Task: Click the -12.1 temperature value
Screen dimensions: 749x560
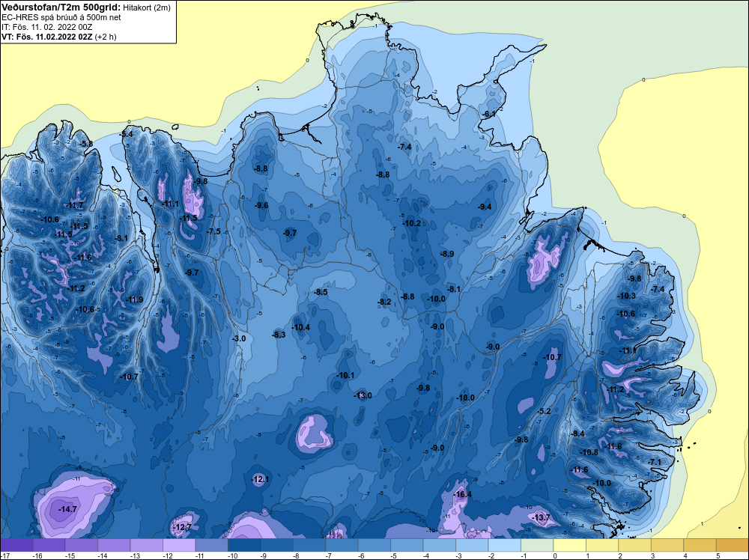Action: (x=261, y=479)
